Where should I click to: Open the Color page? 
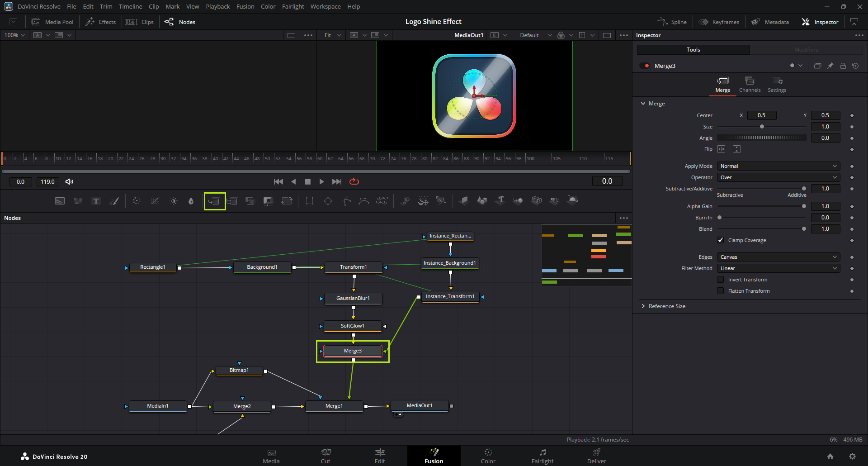tap(488, 456)
